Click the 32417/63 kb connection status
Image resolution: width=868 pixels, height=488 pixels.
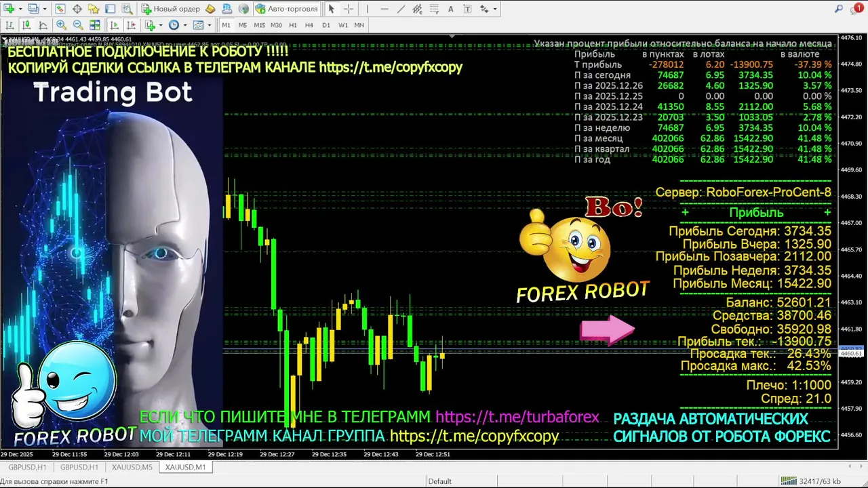[x=810, y=481]
